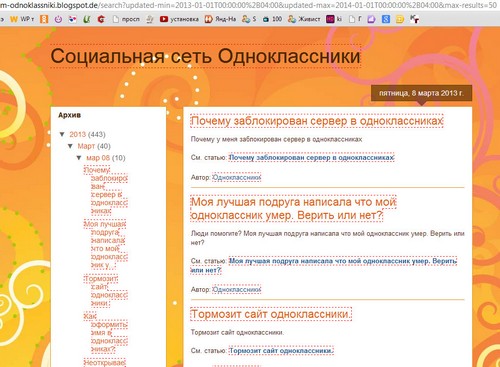Collapse the 2013 archive year

(x=62, y=134)
